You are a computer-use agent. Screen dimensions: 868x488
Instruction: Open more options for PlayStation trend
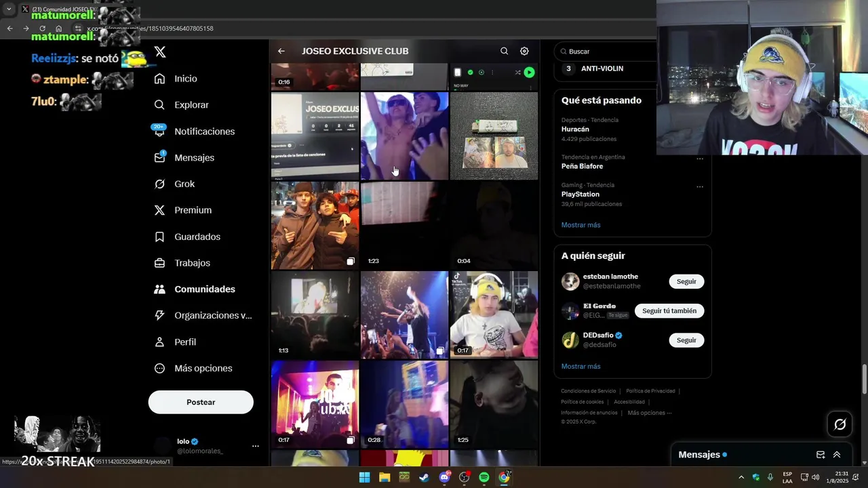click(700, 187)
